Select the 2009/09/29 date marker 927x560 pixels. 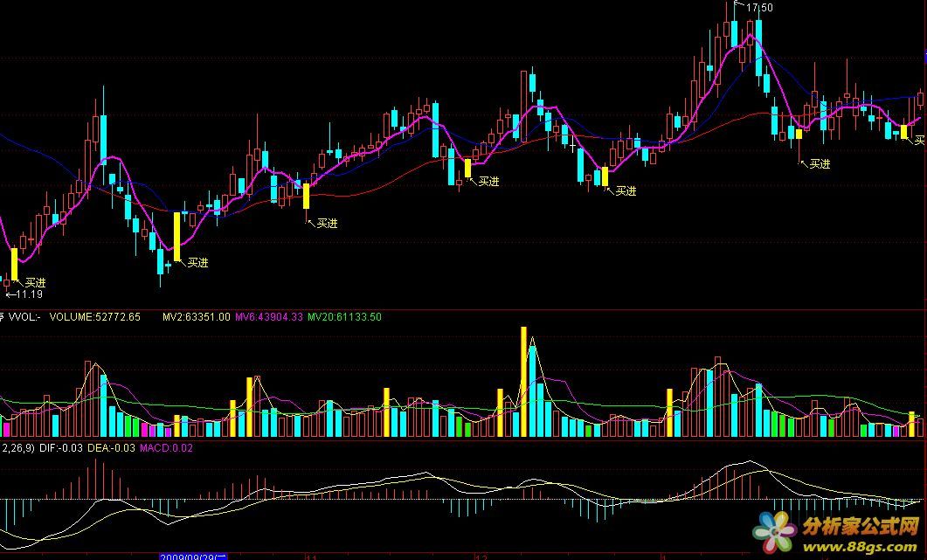tap(193, 557)
